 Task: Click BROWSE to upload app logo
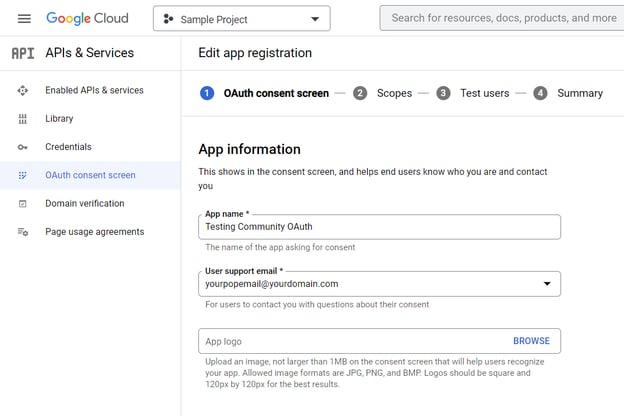coord(531,341)
